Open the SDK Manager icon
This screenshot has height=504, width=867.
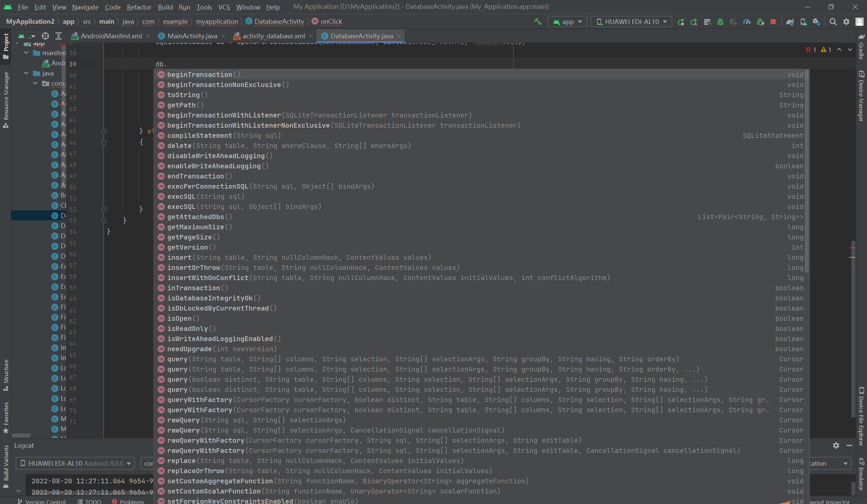tap(816, 22)
